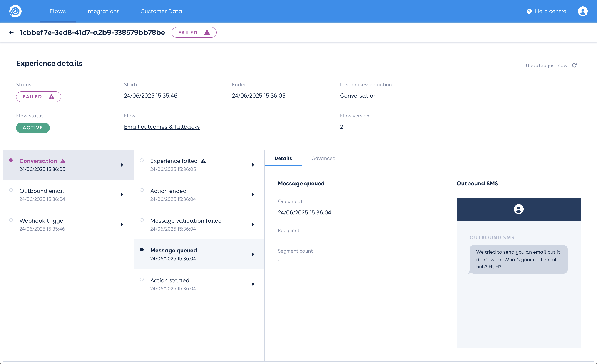Open the Integrations menu item

click(103, 11)
